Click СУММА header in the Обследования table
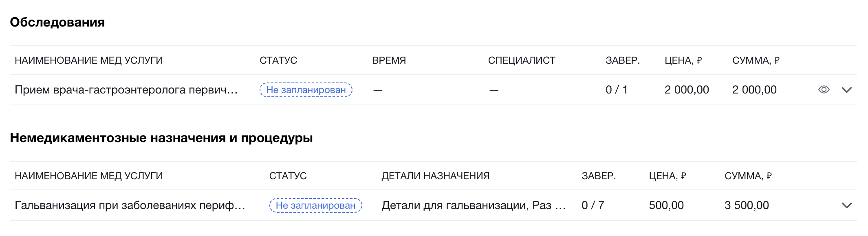 [x=756, y=60]
